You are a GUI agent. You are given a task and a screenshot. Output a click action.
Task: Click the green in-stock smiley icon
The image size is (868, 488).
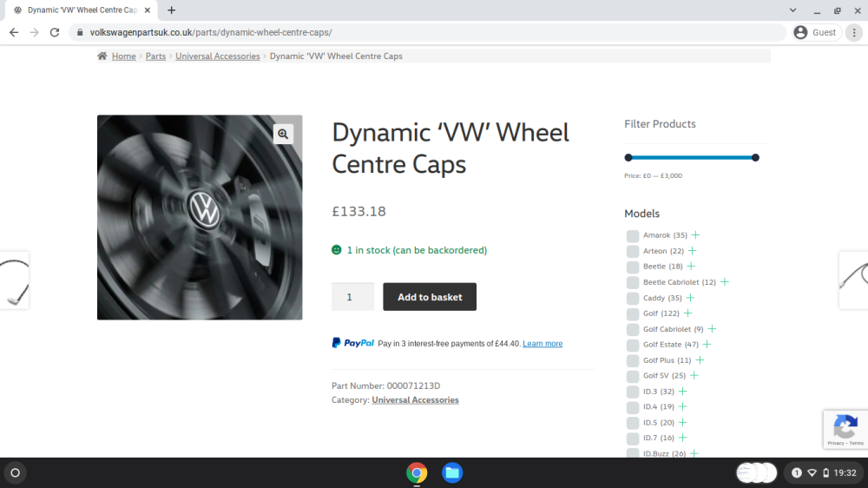point(337,250)
